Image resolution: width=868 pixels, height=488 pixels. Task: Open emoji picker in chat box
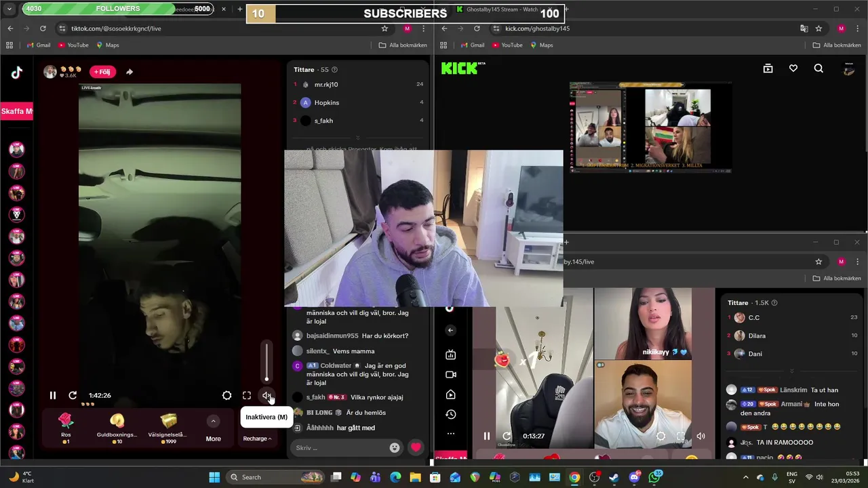tap(395, 447)
